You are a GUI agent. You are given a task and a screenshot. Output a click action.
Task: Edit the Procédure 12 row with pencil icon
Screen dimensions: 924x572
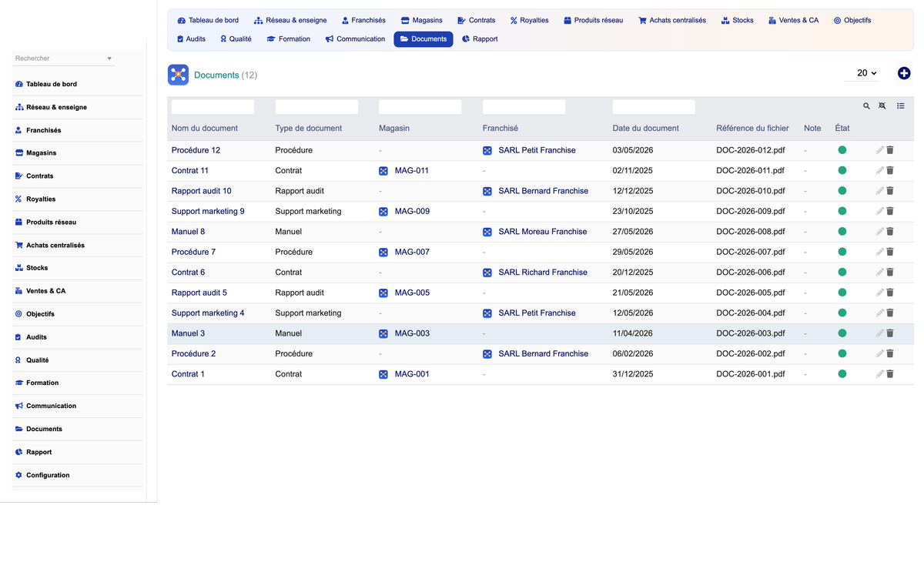[x=880, y=150]
